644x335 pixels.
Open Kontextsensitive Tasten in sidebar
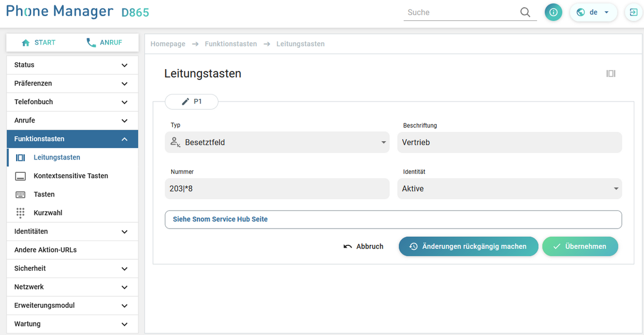[70, 176]
